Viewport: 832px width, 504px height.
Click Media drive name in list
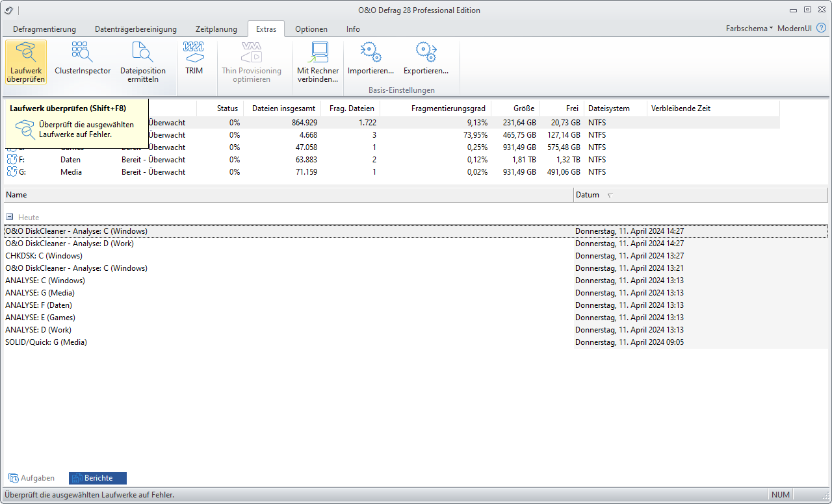(x=71, y=172)
